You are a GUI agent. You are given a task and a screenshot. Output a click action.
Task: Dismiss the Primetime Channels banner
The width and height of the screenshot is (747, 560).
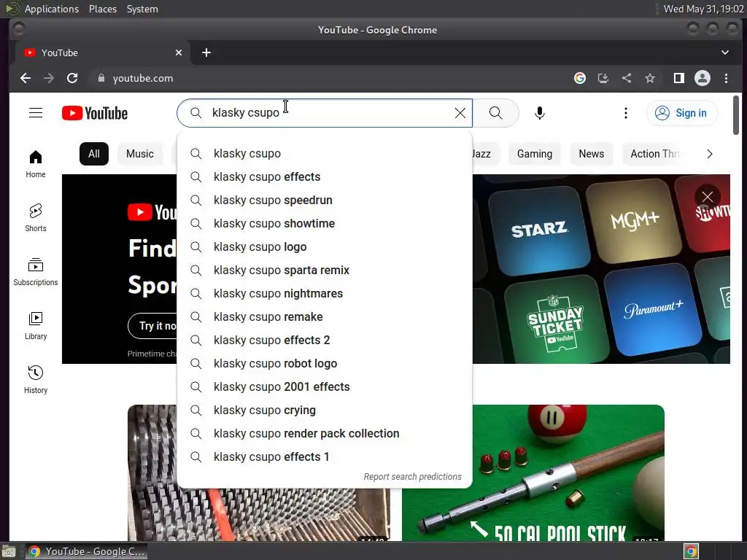708,197
